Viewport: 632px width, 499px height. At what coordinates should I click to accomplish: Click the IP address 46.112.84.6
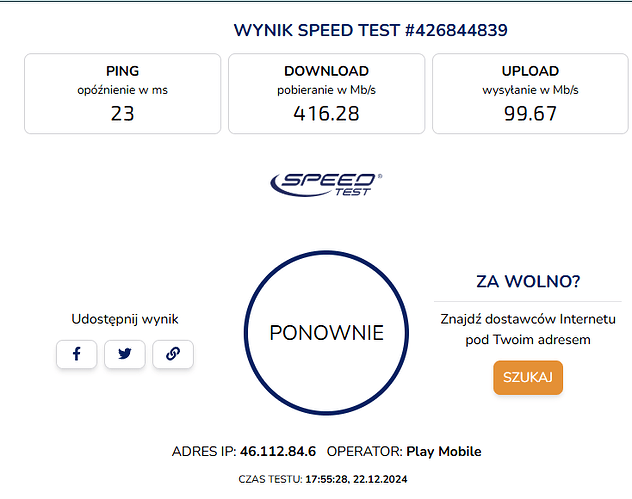tap(278, 452)
